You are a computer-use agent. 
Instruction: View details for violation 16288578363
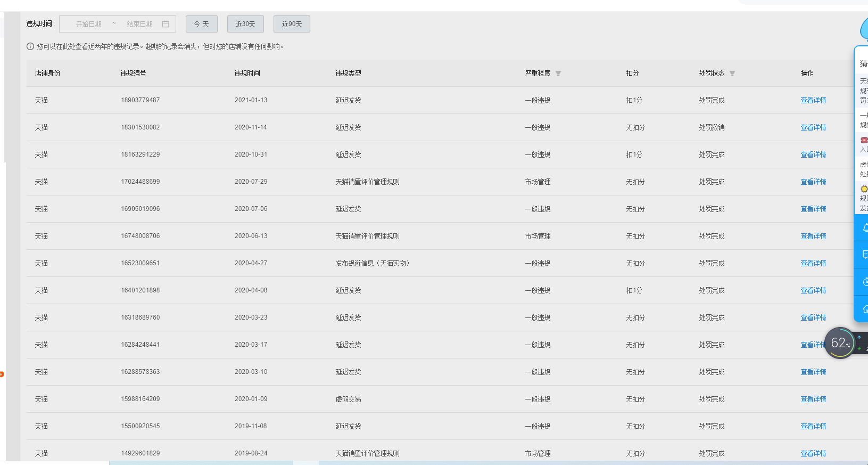813,372
